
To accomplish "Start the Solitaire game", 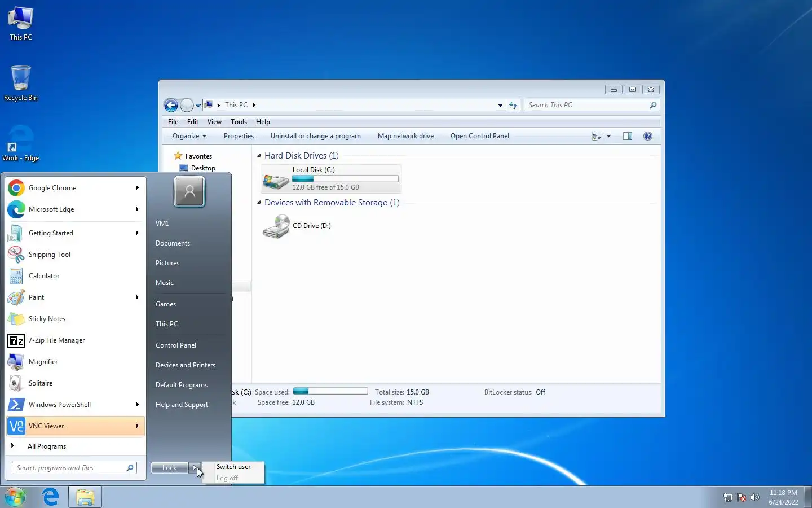I will tap(76, 383).
